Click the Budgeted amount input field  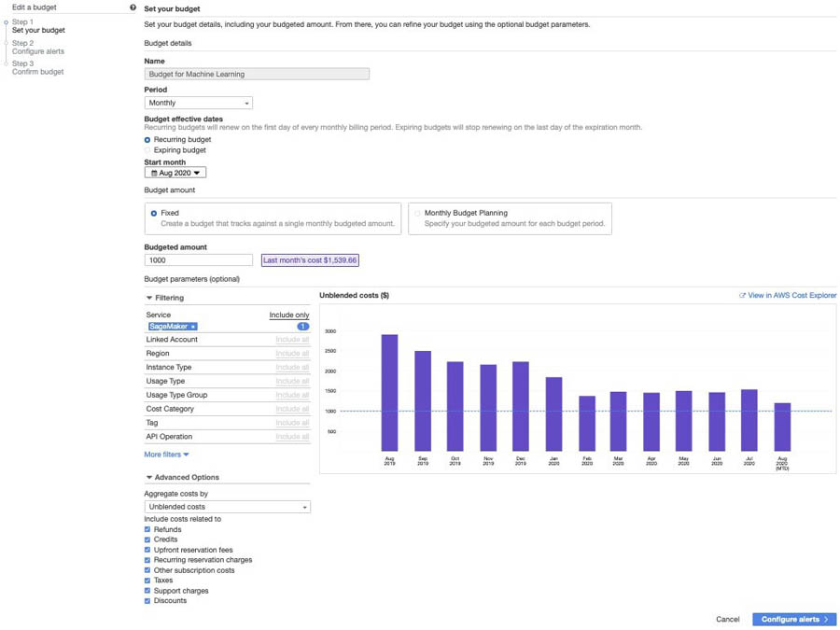tap(198, 260)
